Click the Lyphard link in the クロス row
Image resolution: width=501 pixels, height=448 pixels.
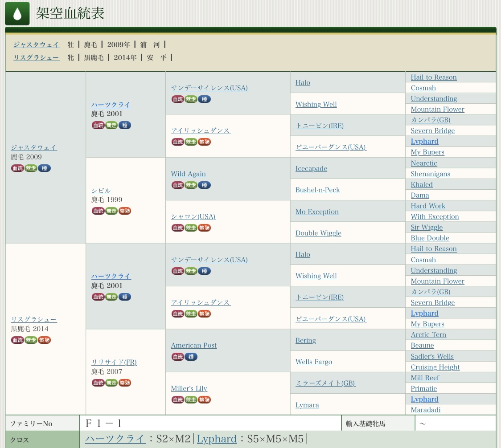click(x=217, y=439)
